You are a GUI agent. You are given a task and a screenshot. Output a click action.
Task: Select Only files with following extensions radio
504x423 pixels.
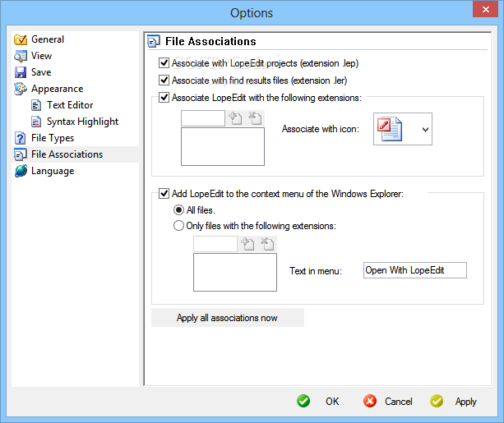click(178, 226)
